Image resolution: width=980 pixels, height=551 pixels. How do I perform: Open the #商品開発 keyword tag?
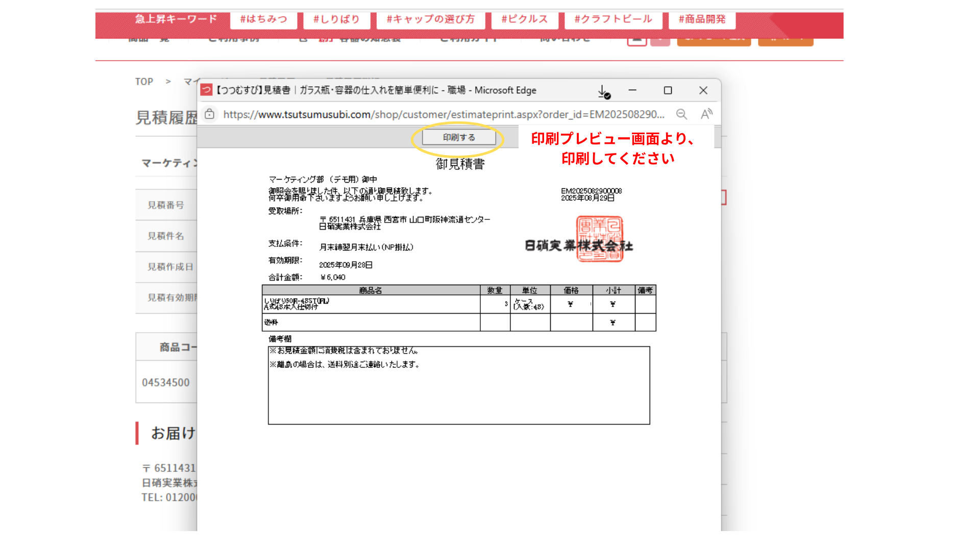[x=702, y=19]
